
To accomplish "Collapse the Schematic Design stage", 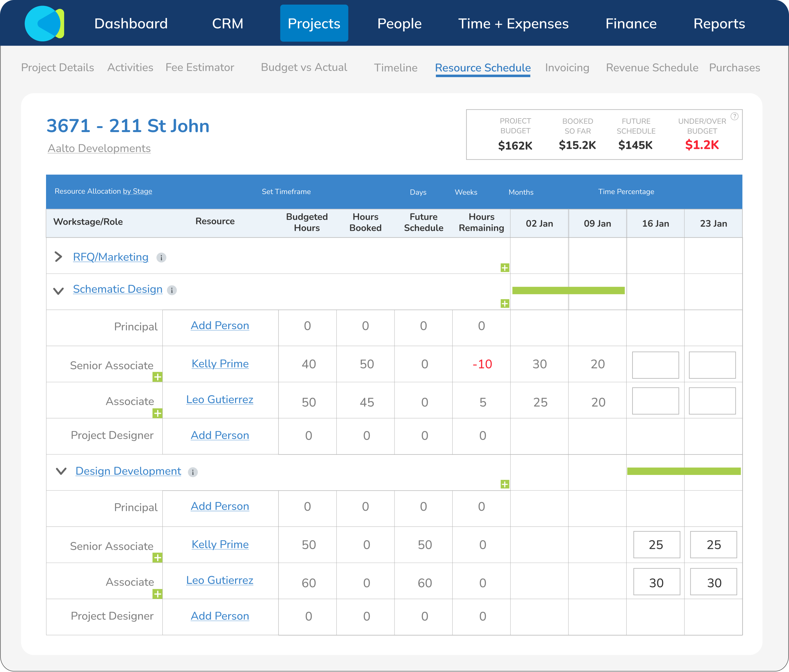I will (x=58, y=291).
